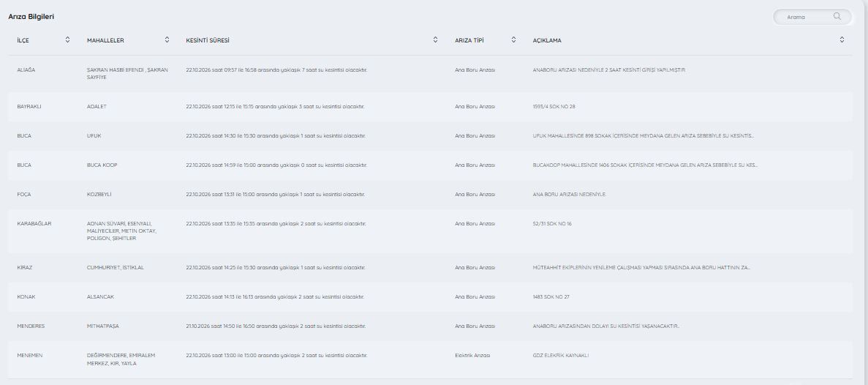Click Elektrik Arızası type in MENEMEN row
The image size is (868, 385).
[472, 355]
